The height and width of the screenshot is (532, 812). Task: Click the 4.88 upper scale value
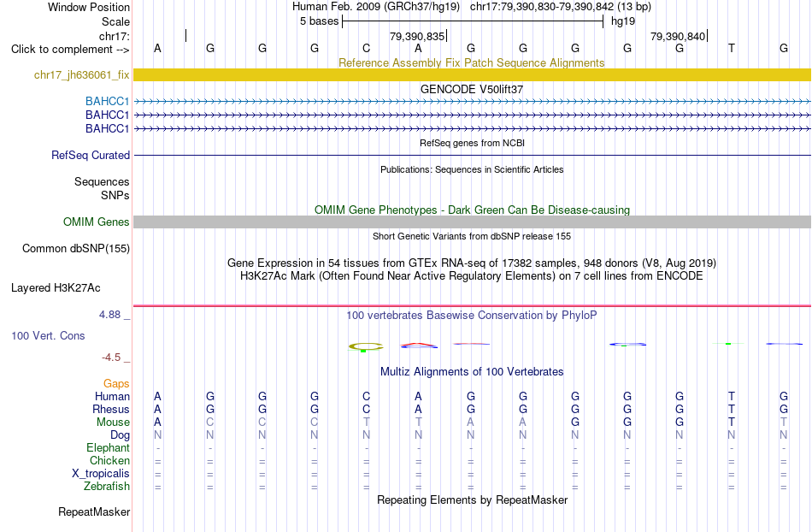point(109,315)
